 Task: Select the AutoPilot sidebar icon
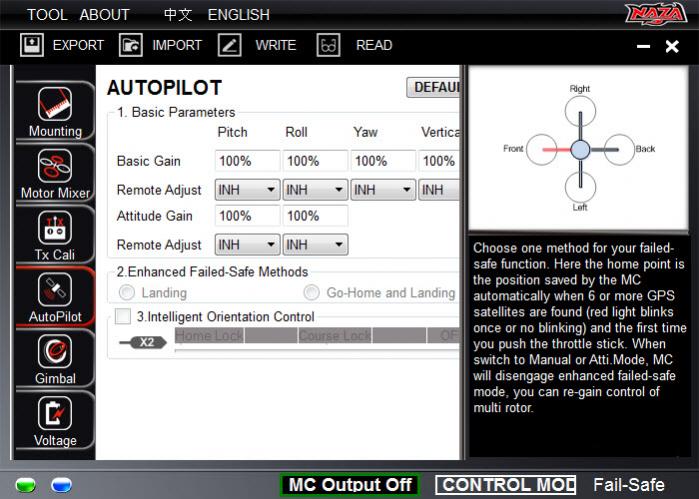click(55, 296)
